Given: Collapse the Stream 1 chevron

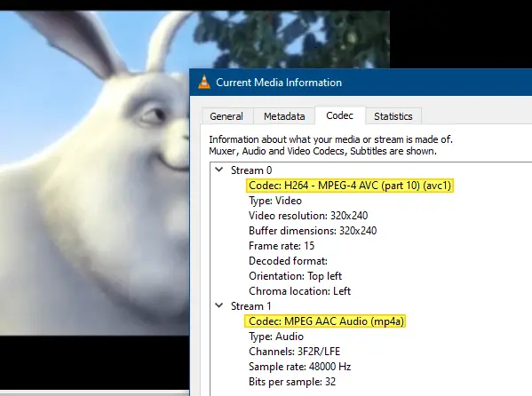Looking at the screenshot, I should click(219, 305).
